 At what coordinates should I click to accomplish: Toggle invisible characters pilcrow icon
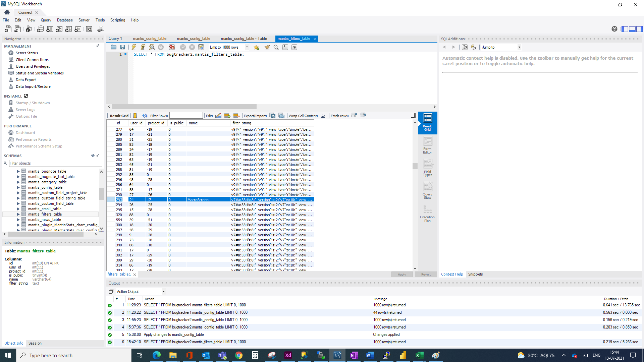tap(285, 47)
